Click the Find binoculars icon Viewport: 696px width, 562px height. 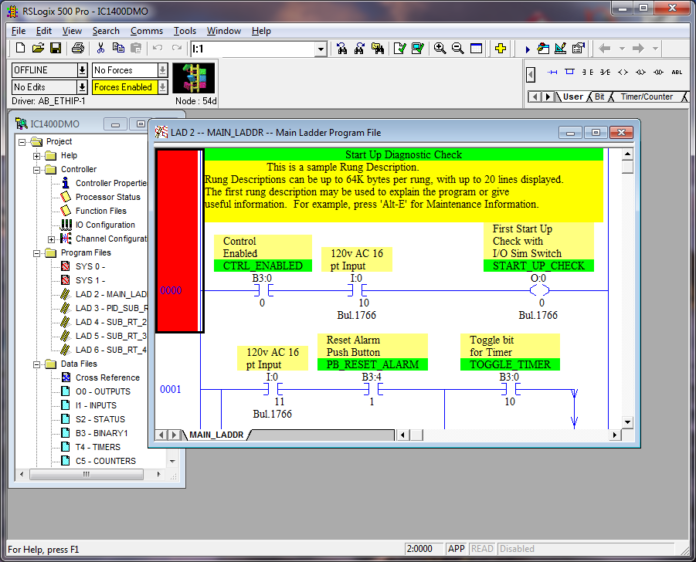click(x=342, y=48)
